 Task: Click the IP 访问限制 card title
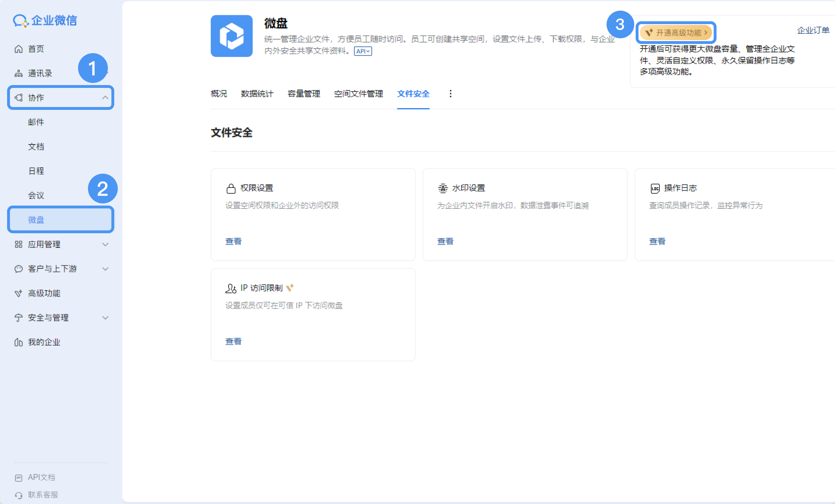(261, 288)
